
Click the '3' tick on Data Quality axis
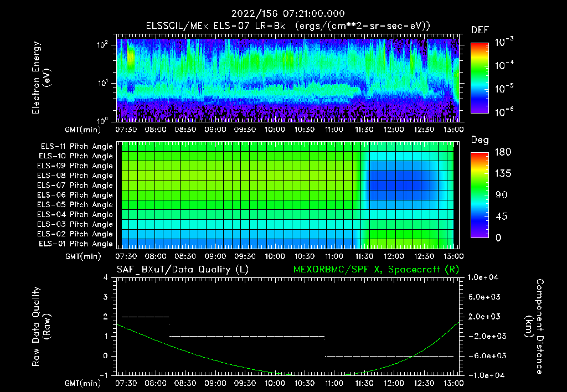105,297
